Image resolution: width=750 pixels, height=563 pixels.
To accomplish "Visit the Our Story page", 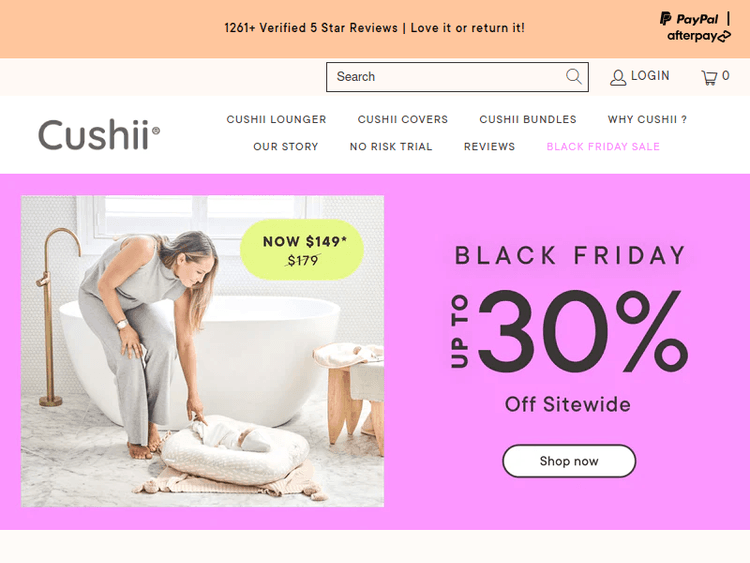I will (286, 146).
